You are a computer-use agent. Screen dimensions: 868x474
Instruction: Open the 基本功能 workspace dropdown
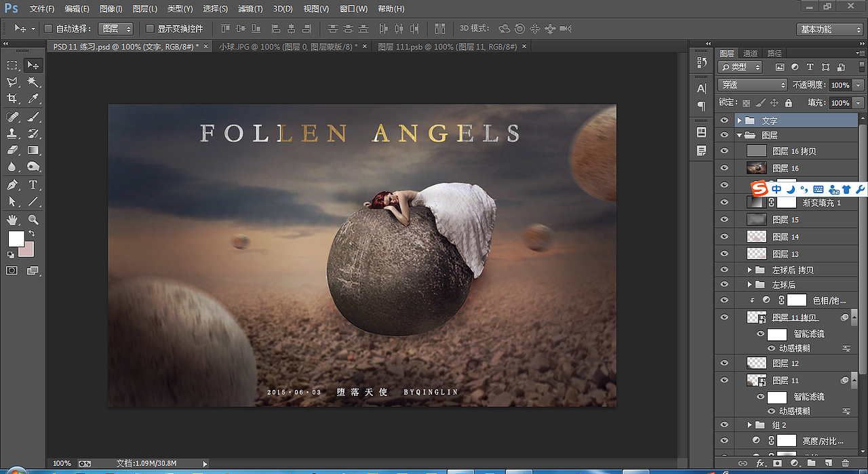[x=829, y=29]
